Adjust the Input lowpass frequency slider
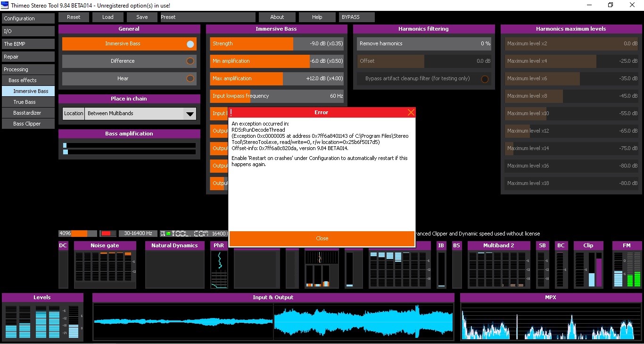Image resolution: width=644 pixels, height=344 pixels. click(x=277, y=96)
